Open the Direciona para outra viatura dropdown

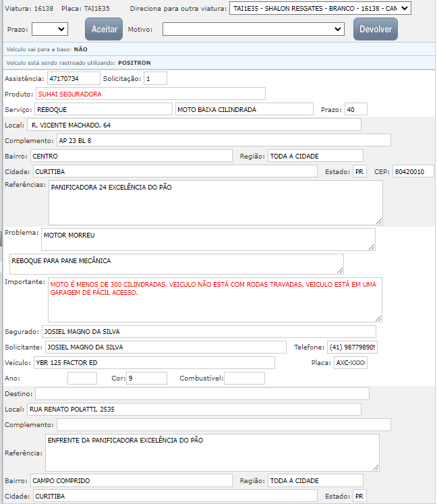pos(320,8)
